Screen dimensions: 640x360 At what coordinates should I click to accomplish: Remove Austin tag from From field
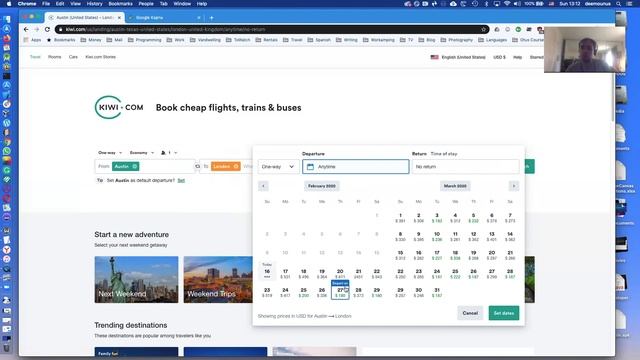pyautogui.click(x=135, y=167)
